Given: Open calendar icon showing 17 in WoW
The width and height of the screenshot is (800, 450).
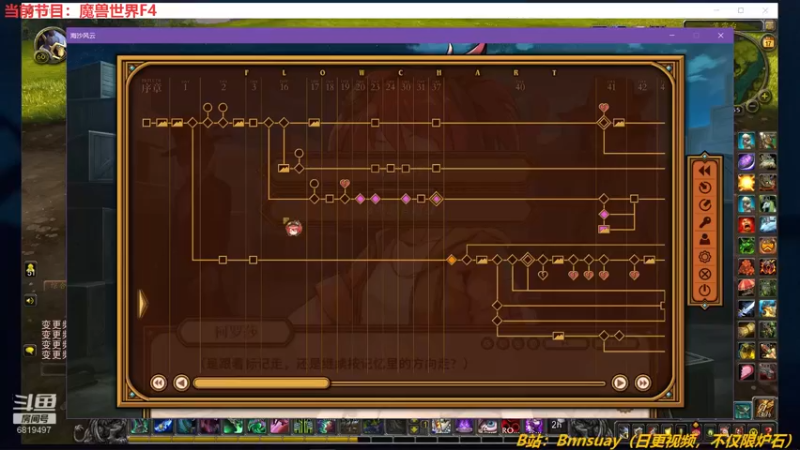Looking at the screenshot, I should 768,43.
